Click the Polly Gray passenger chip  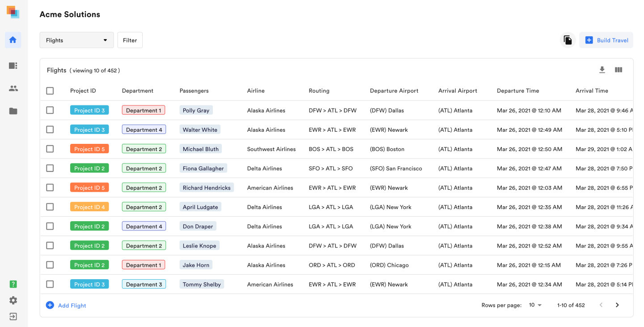tap(196, 110)
